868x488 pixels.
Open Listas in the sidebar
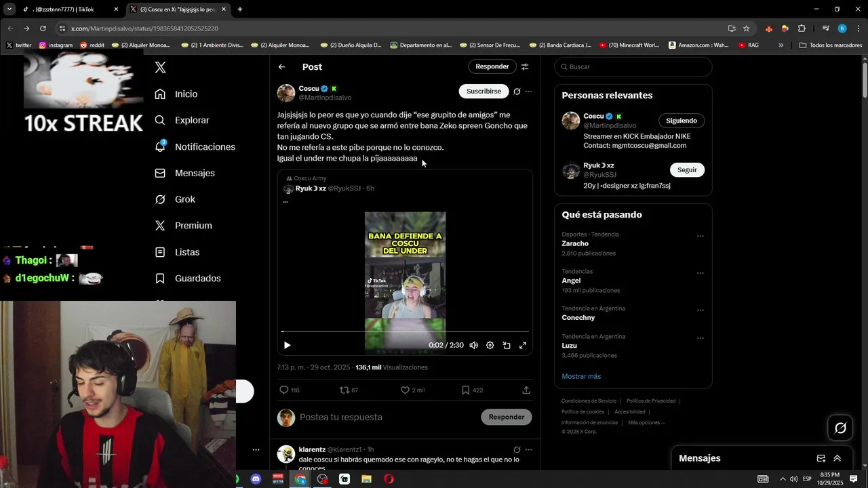point(177,252)
